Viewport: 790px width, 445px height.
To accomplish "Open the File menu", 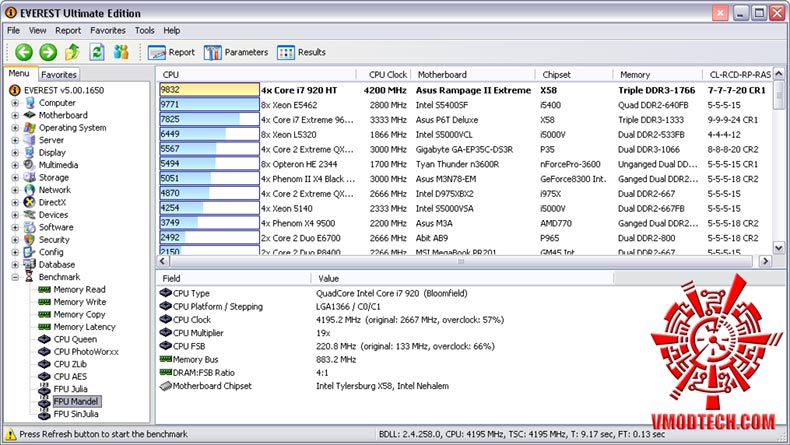I will point(14,31).
